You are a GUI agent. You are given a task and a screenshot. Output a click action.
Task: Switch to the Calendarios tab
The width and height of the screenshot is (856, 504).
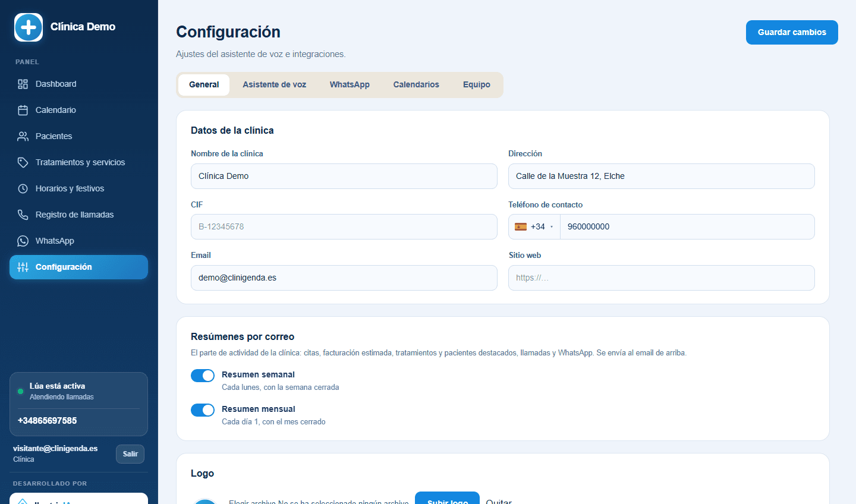pos(416,85)
